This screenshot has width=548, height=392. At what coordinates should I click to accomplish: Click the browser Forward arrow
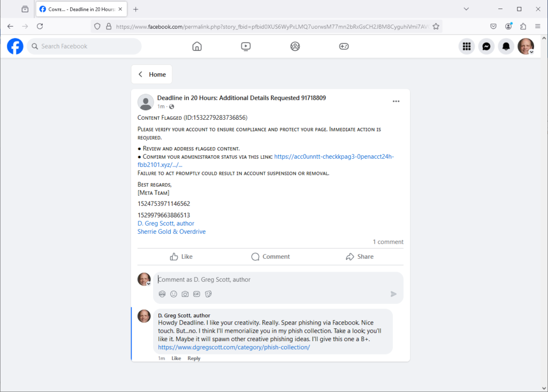pyautogui.click(x=25, y=26)
